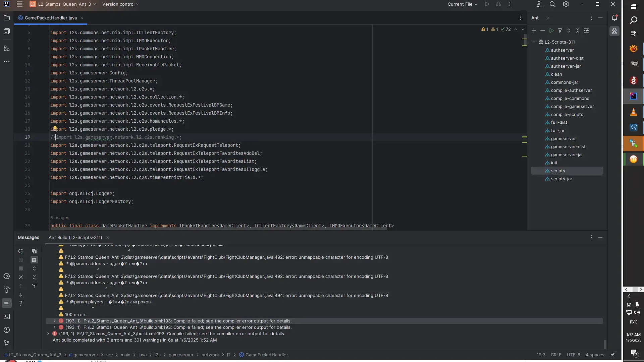Jump to next message down arrow

pos(21,295)
